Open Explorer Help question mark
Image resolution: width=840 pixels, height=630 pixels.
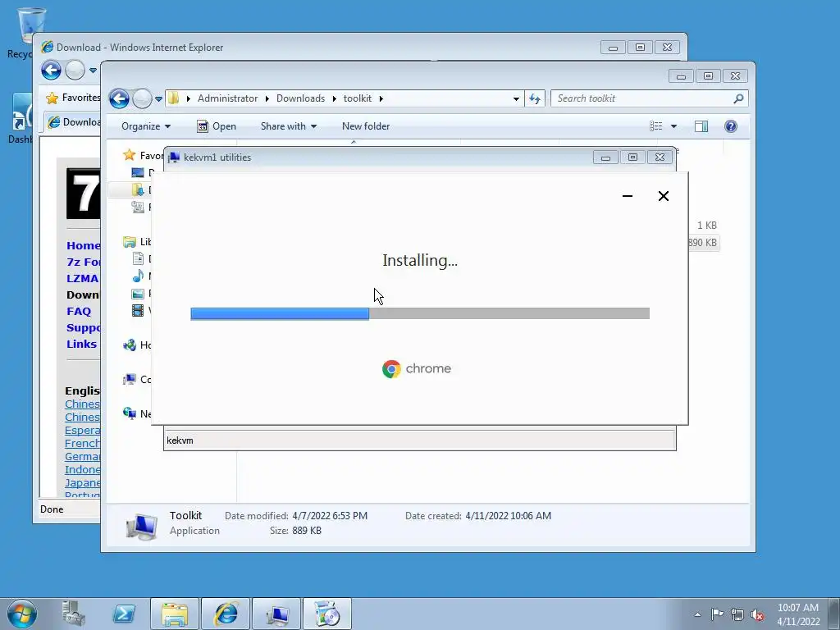731,126
